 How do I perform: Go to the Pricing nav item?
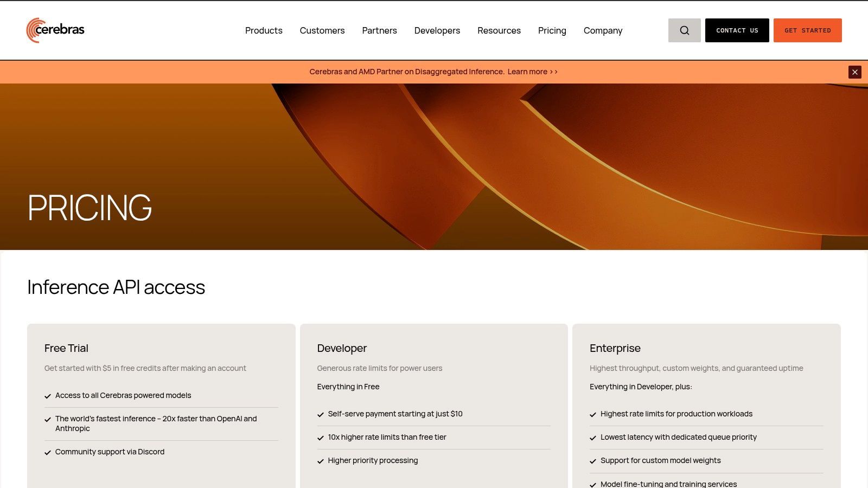point(552,30)
